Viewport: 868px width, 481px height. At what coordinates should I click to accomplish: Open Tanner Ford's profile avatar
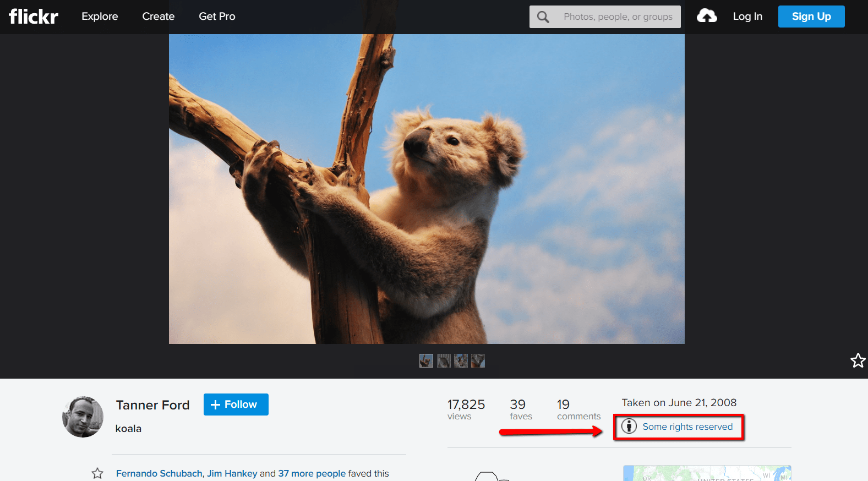click(83, 417)
